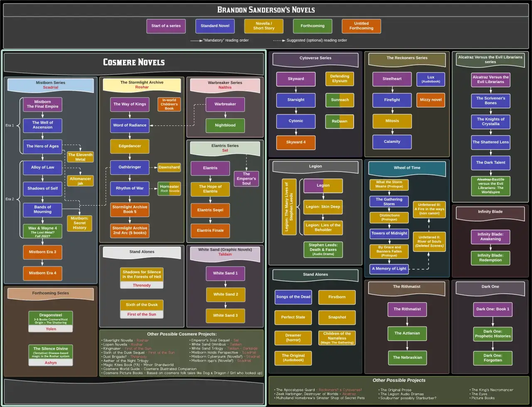
Task: Click "Wax & Wayne 4" forthcoming box
Action: tap(42, 231)
